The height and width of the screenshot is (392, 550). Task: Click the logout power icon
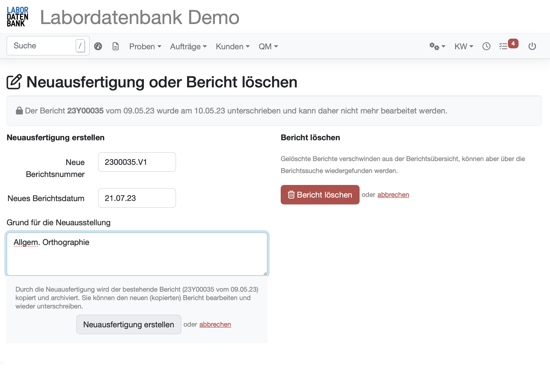(x=532, y=46)
